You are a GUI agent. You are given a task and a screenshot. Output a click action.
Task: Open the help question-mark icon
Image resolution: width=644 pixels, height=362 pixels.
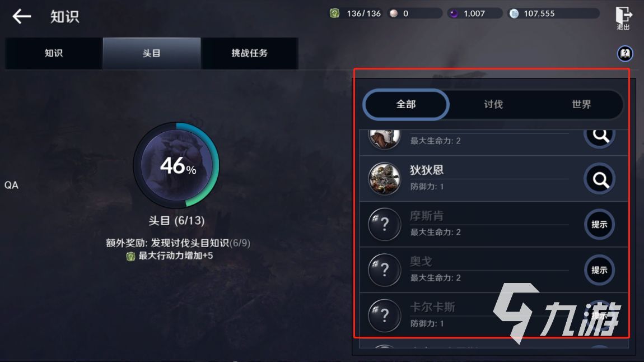tap(625, 53)
